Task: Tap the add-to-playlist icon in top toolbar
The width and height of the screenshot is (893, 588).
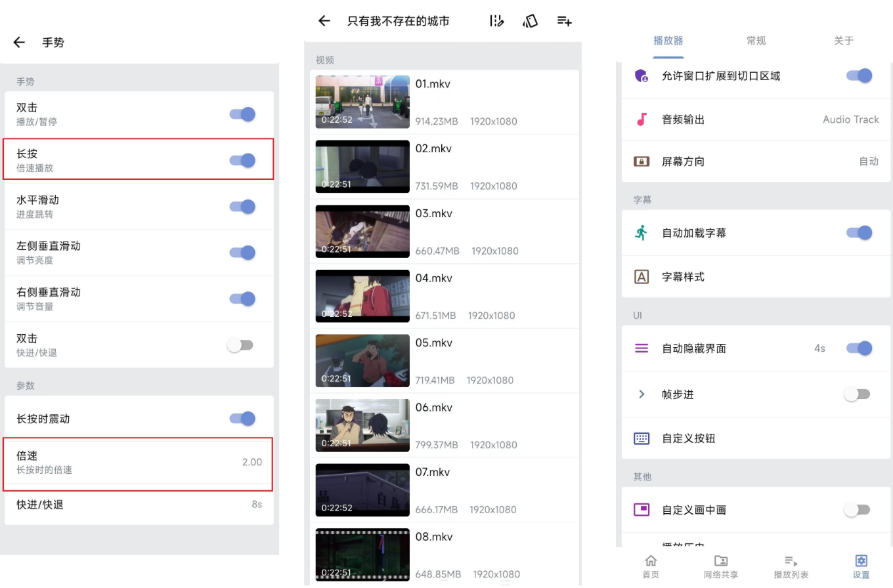Action: pyautogui.click(x=564, y=20)
